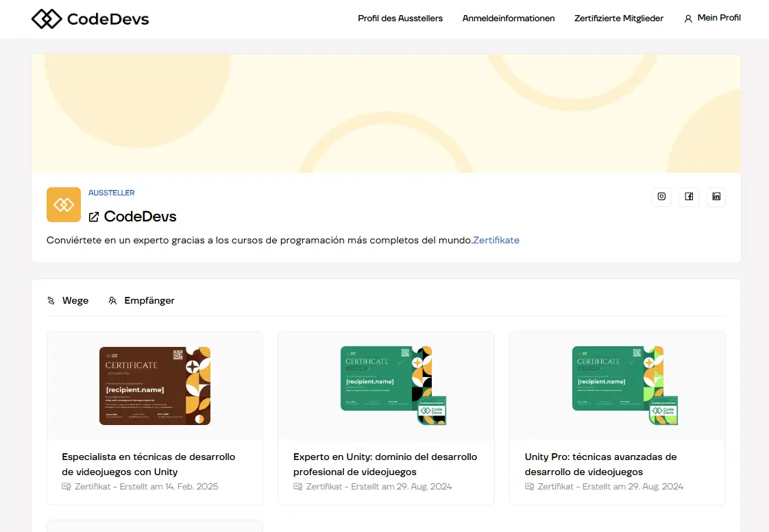Click the Mein Profil person icon
This screenshot has height=532, width=769.
(687, 19)
